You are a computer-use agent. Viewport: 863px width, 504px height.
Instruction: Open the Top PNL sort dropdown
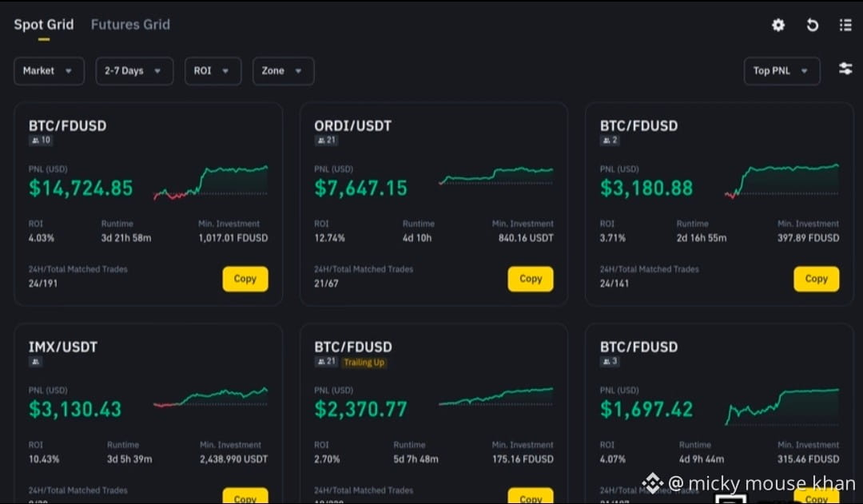(781, 71)
